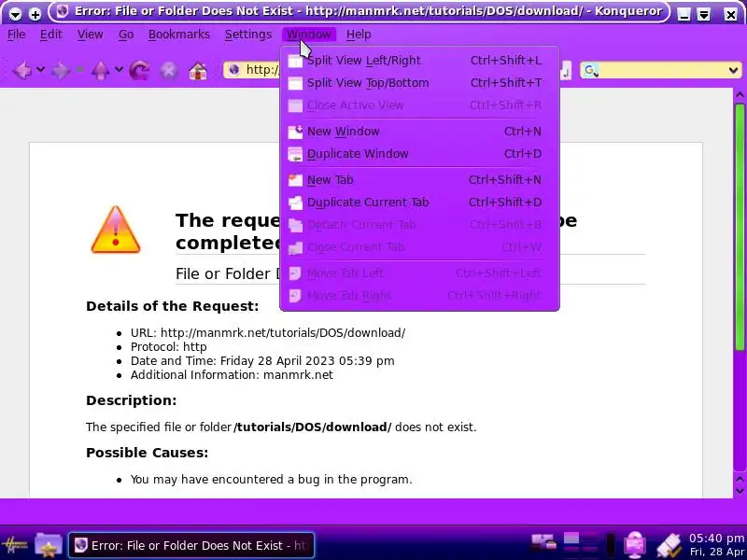Click the URL manmrk.net/tutorials/DOS/download/ line
Viewport: 747px width, 560px height.
point(268,333)
